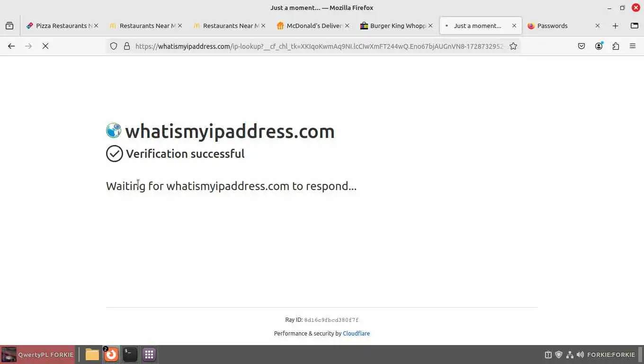The width and height of the screenshot is (644, 364).
Task: Close the Burger King Whopper tab
Action: pos(430,26)
